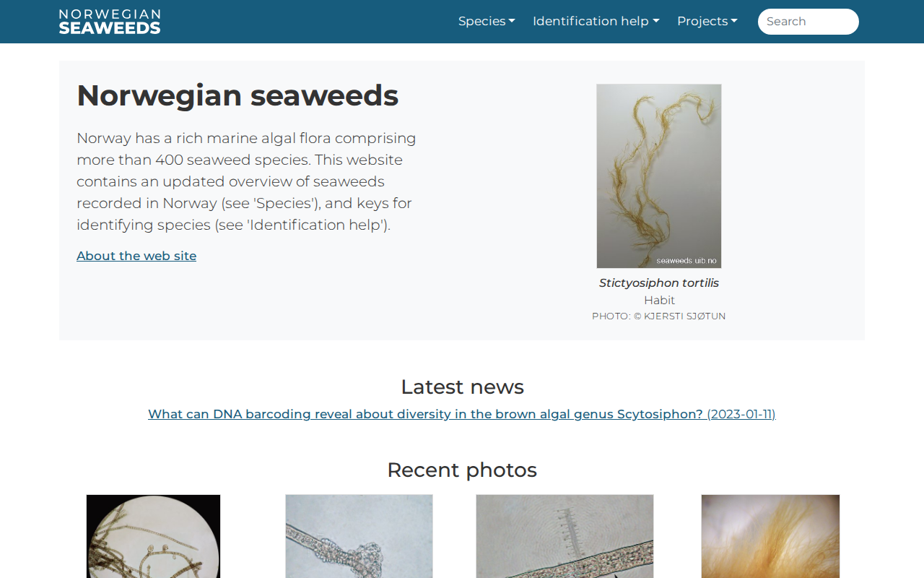Click the Norwegian Seaweeds logo

110,22
